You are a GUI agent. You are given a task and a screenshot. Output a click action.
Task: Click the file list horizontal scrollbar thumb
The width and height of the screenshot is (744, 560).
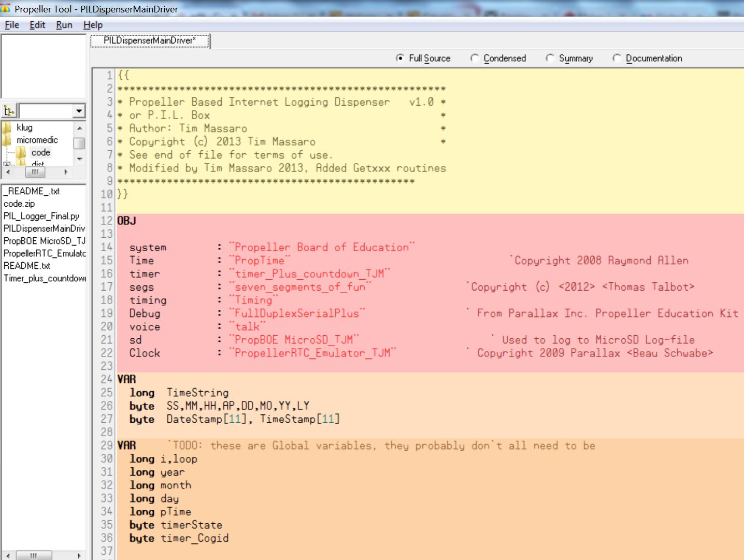(x=34, y=555)
